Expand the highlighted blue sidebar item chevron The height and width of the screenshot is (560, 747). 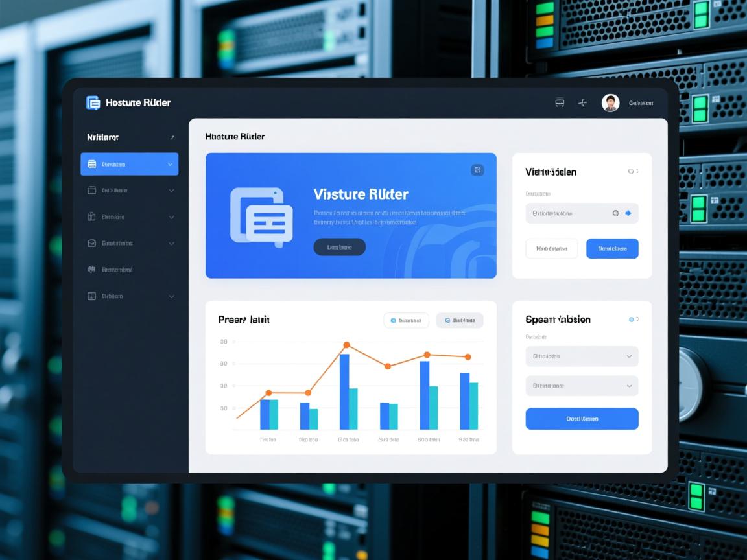[x=171, y=165]
